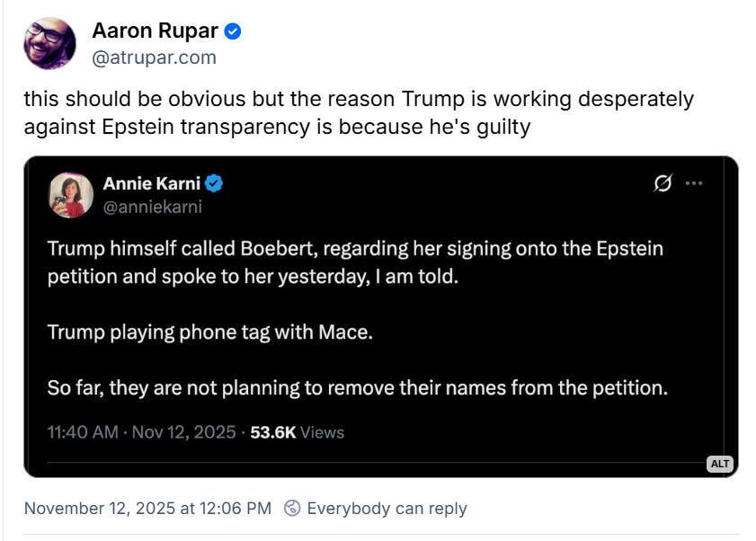
Task: Open Aaron Rupar's profile avatar
Action: coord(49,42)
